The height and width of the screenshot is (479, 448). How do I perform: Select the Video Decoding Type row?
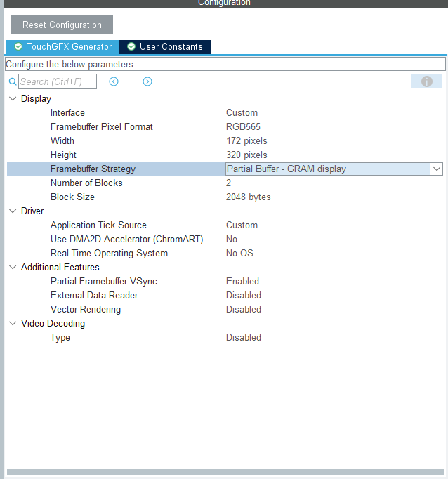click(x=225, y=338)
